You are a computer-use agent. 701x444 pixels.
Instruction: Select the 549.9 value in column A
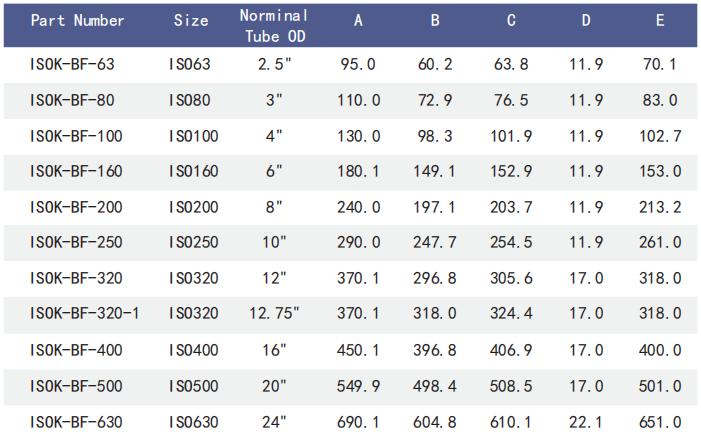358,386
